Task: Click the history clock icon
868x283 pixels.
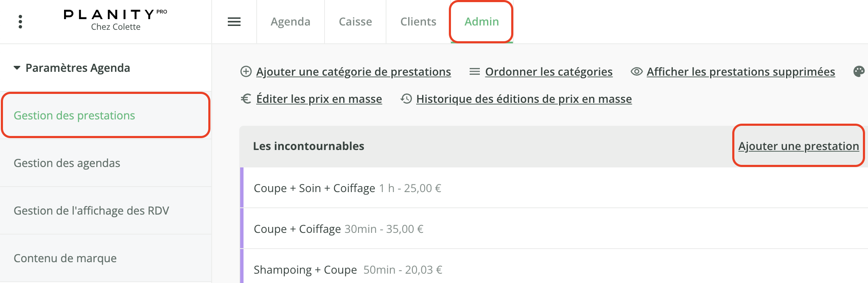Action: tap(406, 99)
